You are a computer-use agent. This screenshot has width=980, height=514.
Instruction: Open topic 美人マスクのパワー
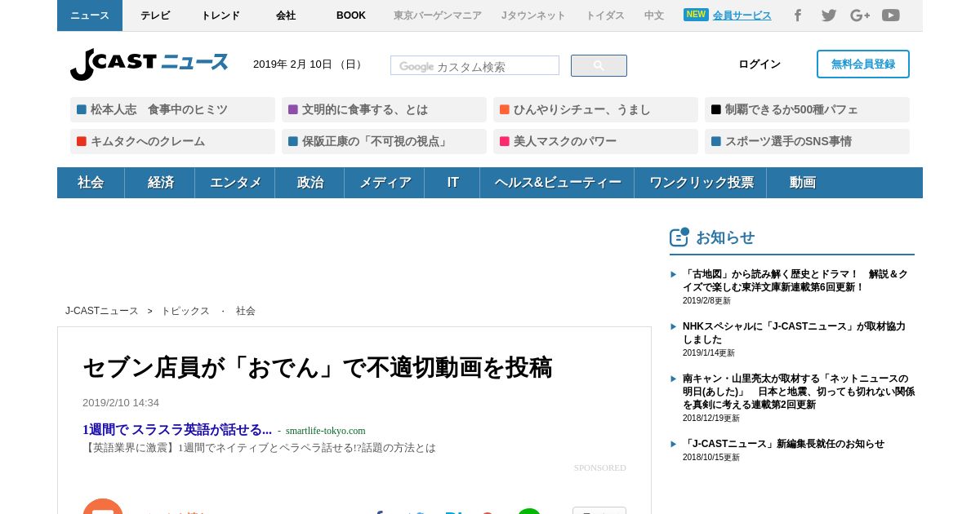coord(595,141)
